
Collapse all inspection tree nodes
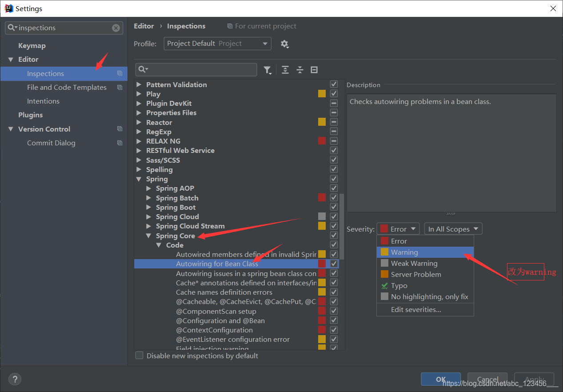300,70
